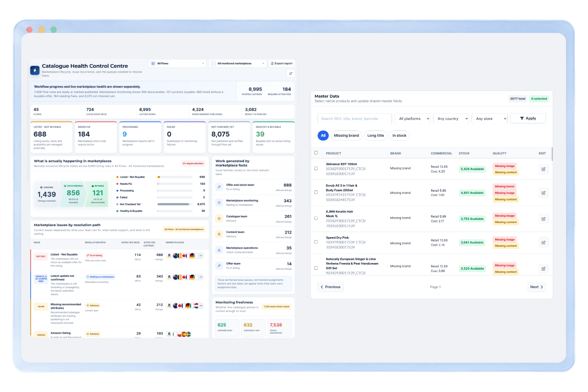Open edit icon for Speed Dry Pink
This screenshot has height=392, width=588.
coord(543,243)
